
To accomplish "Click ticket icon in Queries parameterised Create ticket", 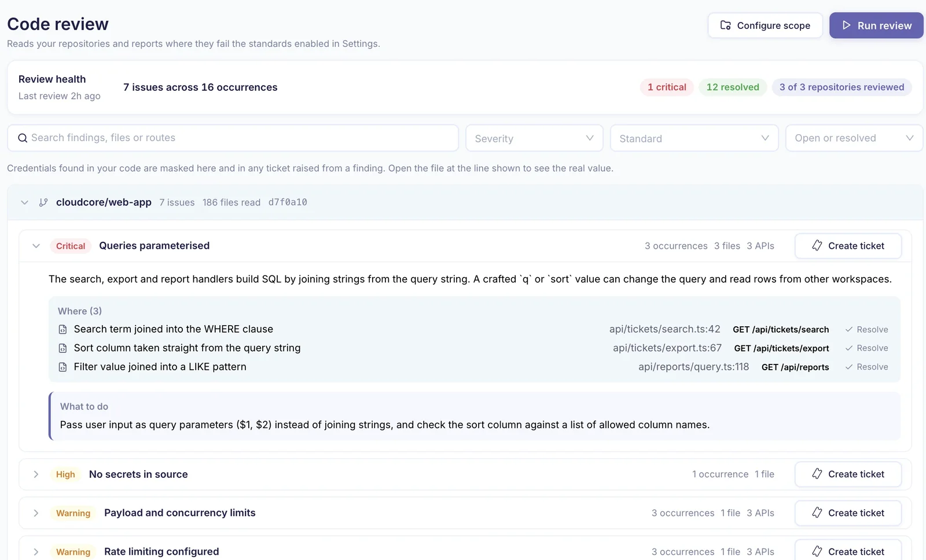I will 817,246.
